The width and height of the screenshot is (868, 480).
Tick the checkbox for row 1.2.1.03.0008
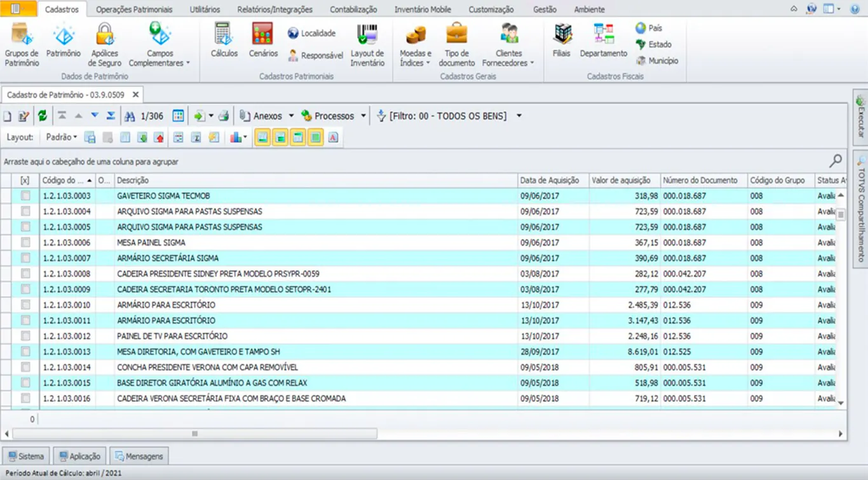[25, 274]
